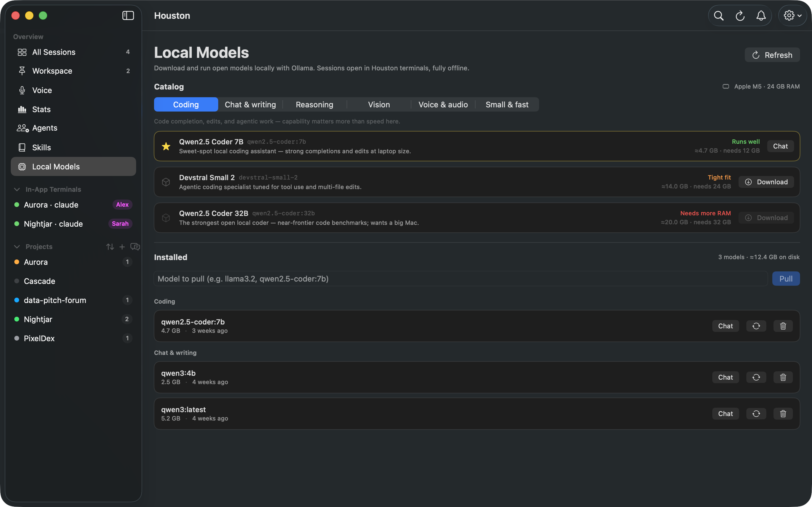Switch to the Reasoning catalog tab
The height and width of the screenshot is (507, 812).
(x=314, y=105)
